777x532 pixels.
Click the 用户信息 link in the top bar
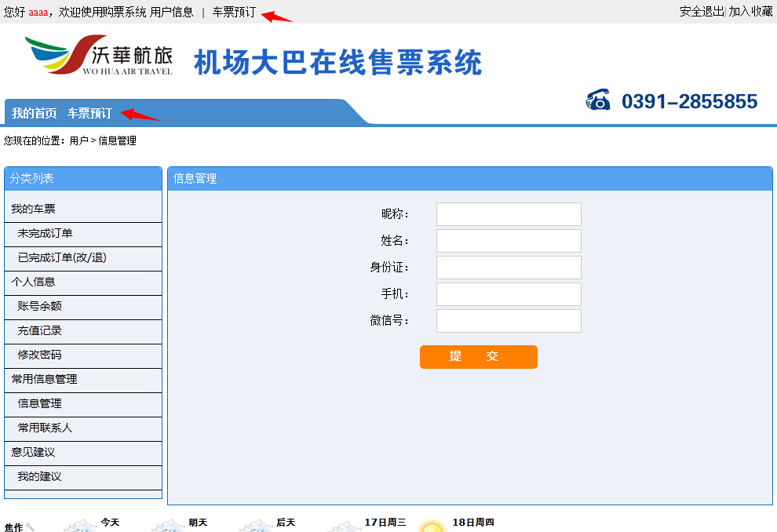coord(171,12)
